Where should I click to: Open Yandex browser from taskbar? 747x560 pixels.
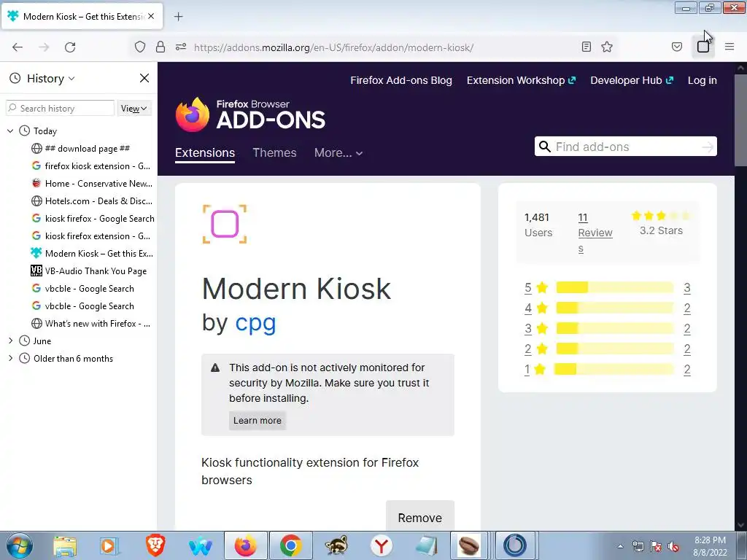point(381,545)
